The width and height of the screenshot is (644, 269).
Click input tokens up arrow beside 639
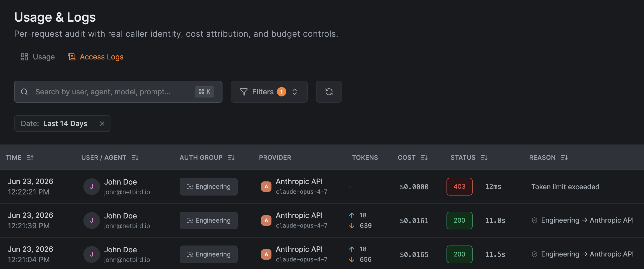pyautogui.click(x=352, y=215)
